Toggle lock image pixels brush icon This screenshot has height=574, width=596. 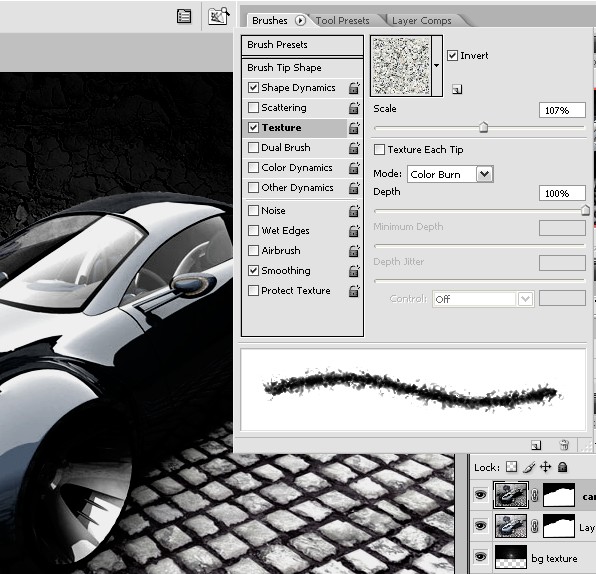529,467
